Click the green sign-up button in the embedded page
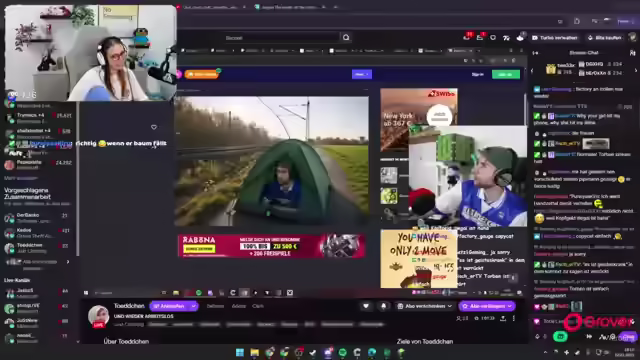 tap(506, 74)
